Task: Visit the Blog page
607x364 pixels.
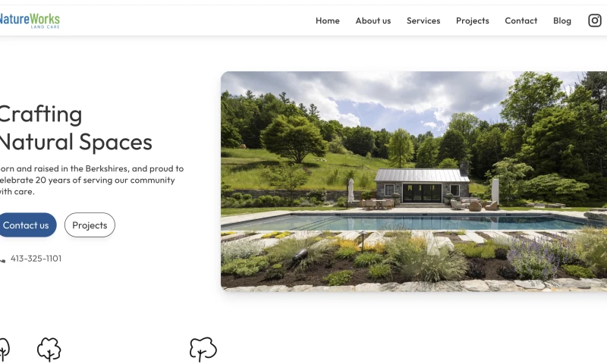Action: (562, 21)
